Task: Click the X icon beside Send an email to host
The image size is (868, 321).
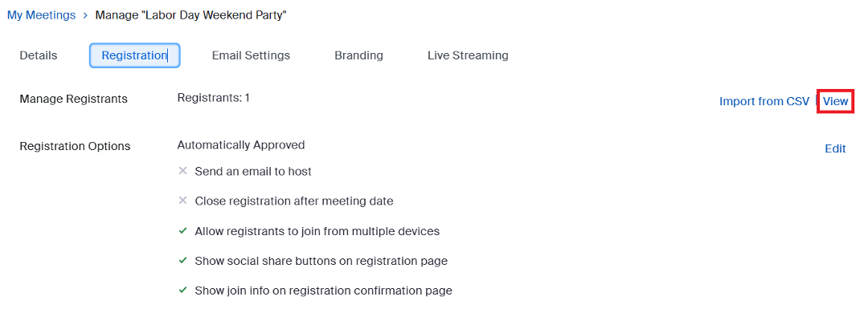Action: [x=182, y=171]
